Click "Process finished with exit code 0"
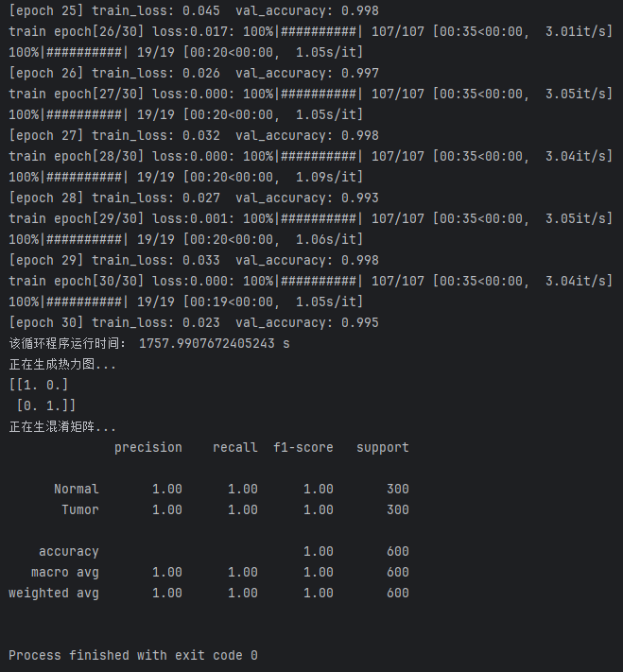This screenshot has width=623, height=672. point(133,655)
